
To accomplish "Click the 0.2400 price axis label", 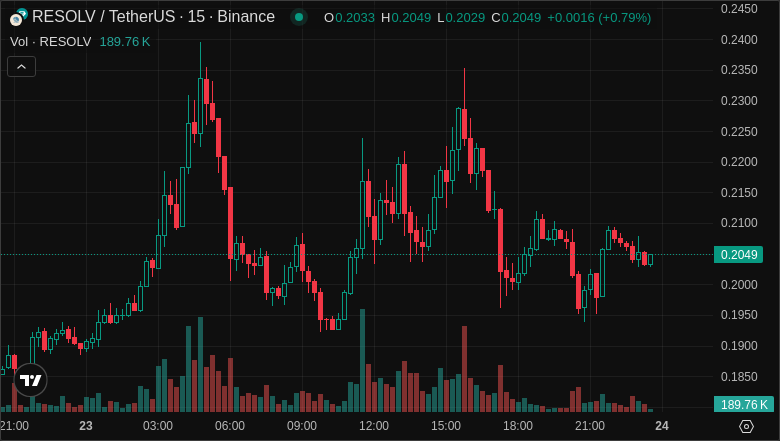I will pyautogui.click(x=739, y=40).
